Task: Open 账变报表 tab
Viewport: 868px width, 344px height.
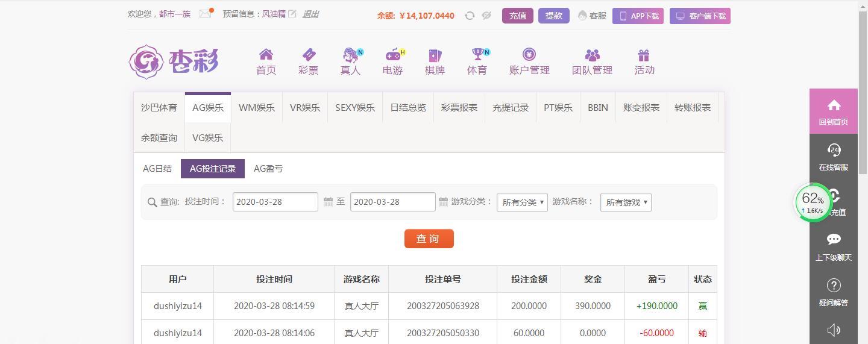Action: pyautogui.click(x=641, y=107)
